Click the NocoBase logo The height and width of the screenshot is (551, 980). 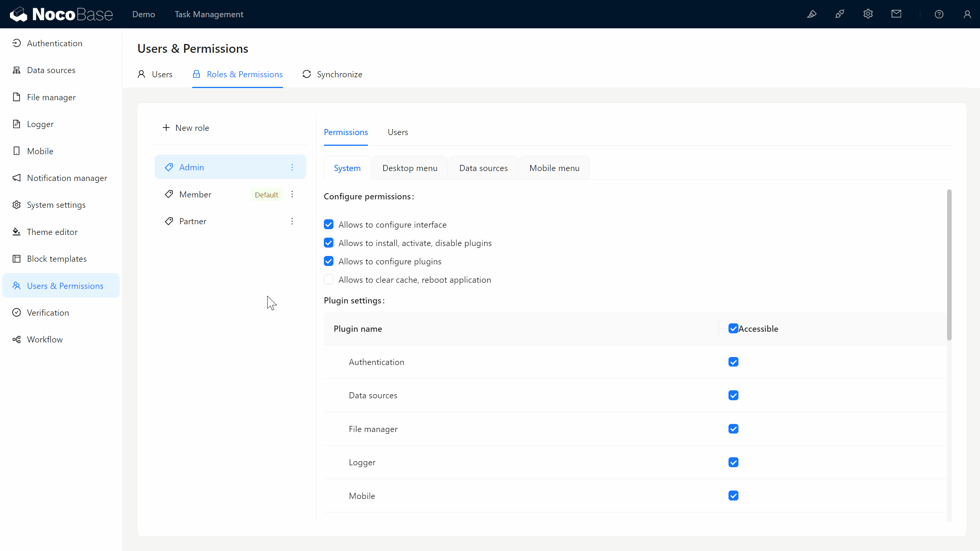[61, 14]
